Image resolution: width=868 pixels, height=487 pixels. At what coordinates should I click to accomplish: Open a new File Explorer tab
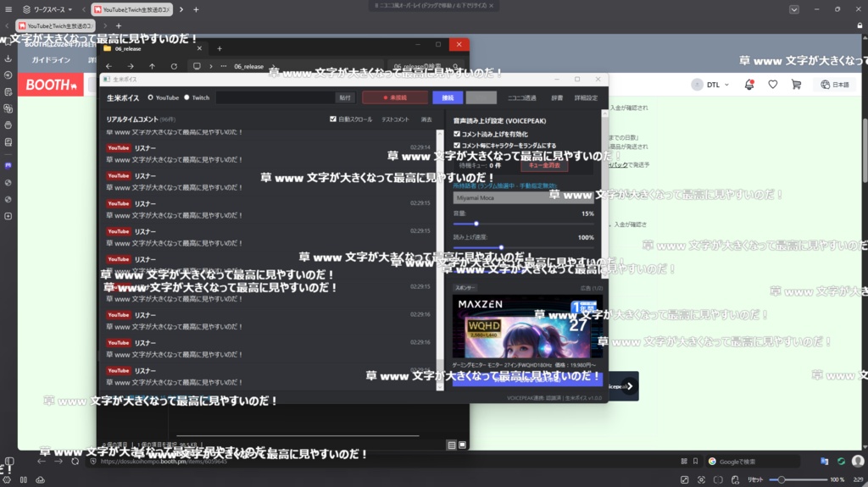220,49
